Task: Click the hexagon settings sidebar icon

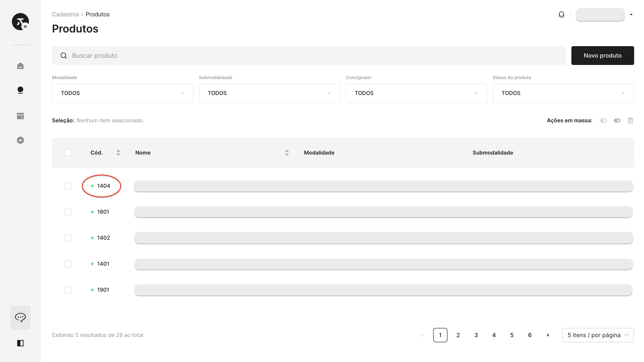Action: [20, 140]
